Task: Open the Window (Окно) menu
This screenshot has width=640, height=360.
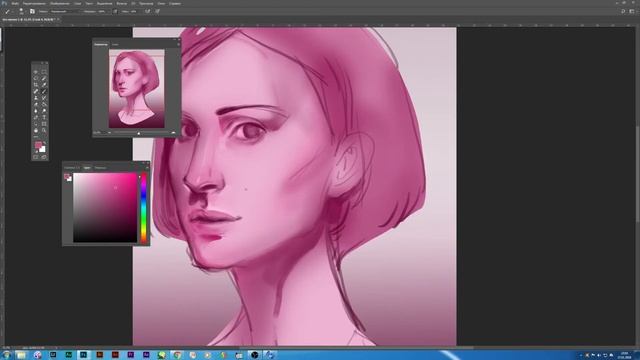Action: coord(161,3)
